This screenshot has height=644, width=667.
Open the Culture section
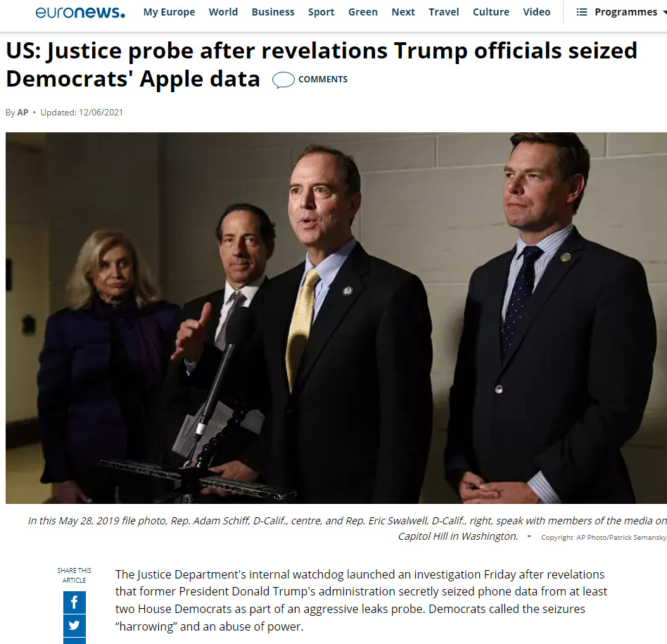pos(491,12)
